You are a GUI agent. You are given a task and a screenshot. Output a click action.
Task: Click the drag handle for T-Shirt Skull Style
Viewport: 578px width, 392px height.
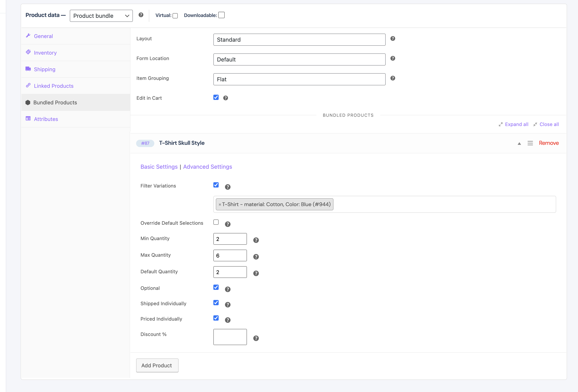pyautogui.click(x=530, y=143)
